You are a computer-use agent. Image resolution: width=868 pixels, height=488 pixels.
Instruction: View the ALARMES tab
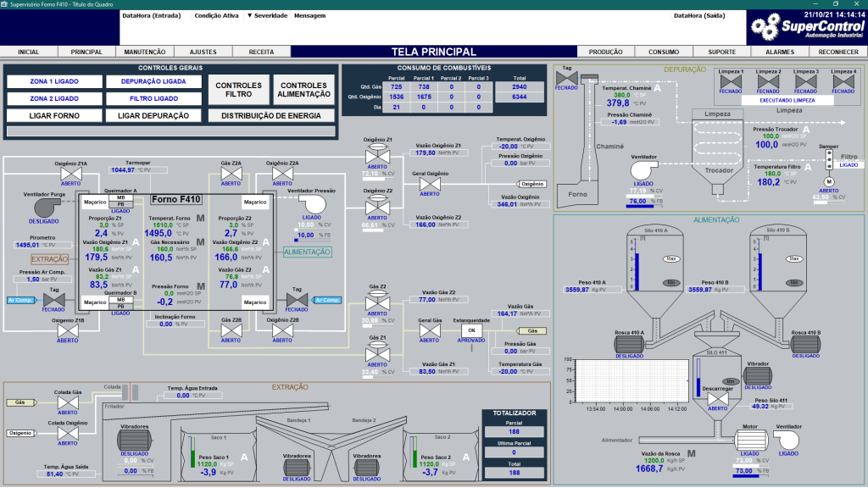(780, 52)
